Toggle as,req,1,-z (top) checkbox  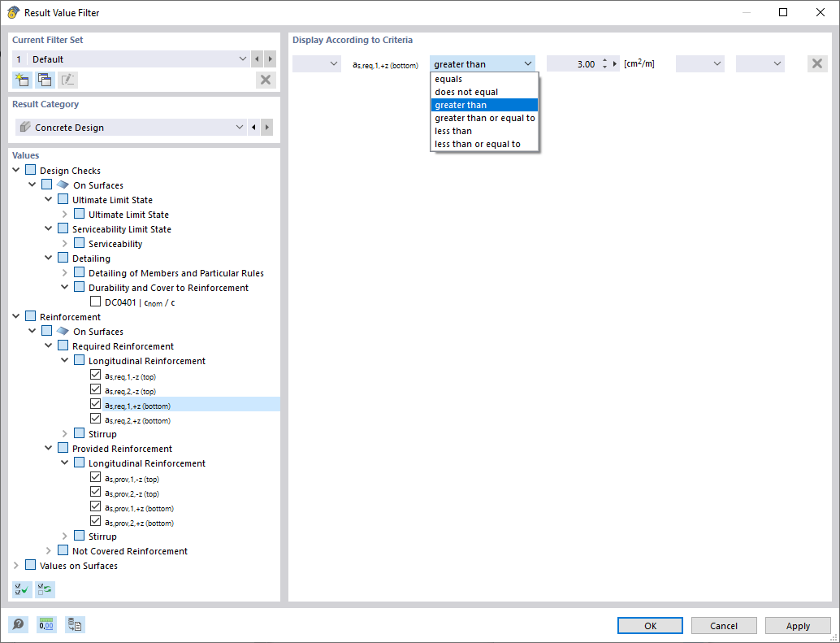tap(95, 375)
